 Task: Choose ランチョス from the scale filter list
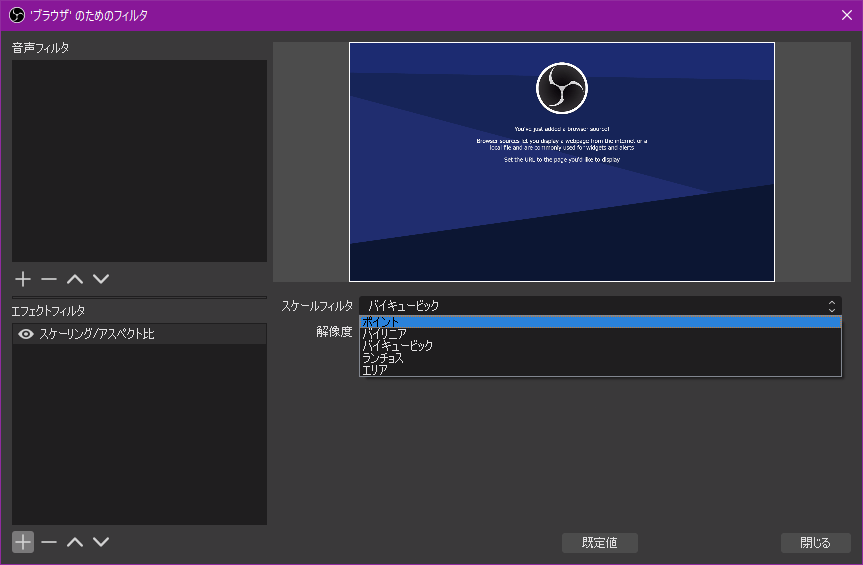[x=600, y=358]
